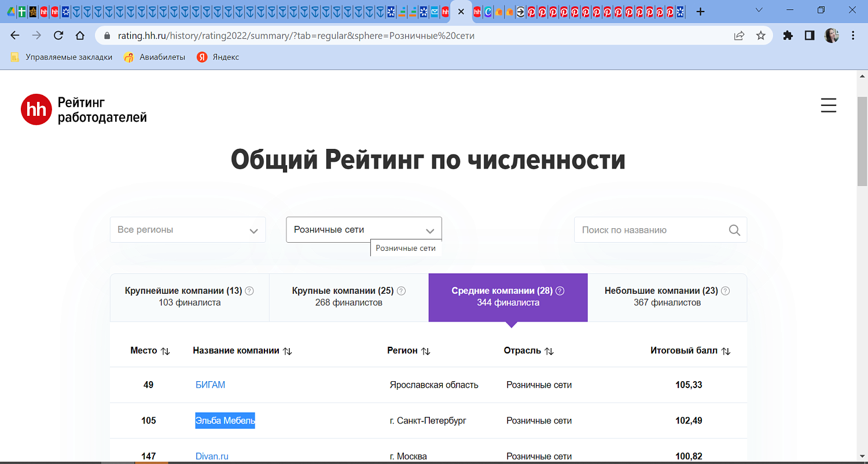
Task: Switch to the Крупнейшие компании tab
Action: tap(189, 297)
